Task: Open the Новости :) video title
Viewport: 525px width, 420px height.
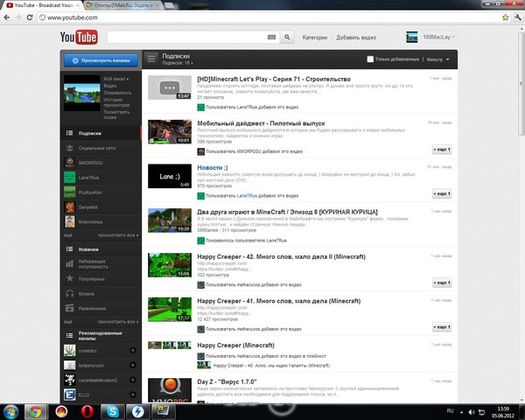Action: 213,167
